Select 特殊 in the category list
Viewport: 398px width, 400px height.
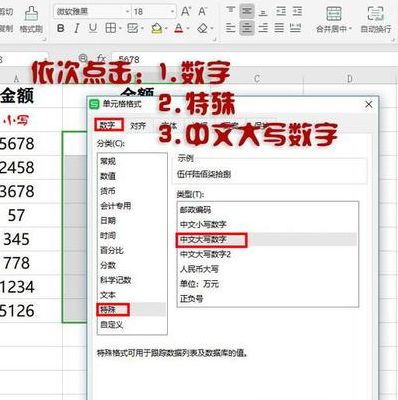(108, 310)
